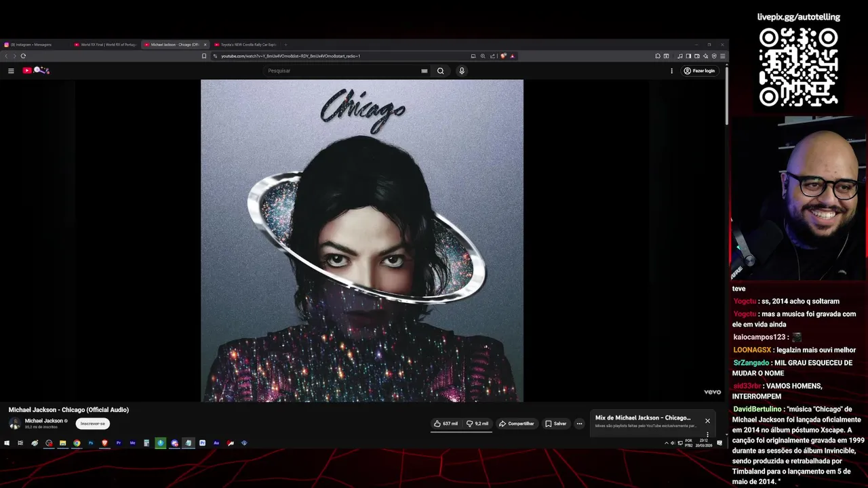Image resolution: width=868 pixels, height=488 pixels.
Task: Go forward in browser history
Action: click(14, 56)
